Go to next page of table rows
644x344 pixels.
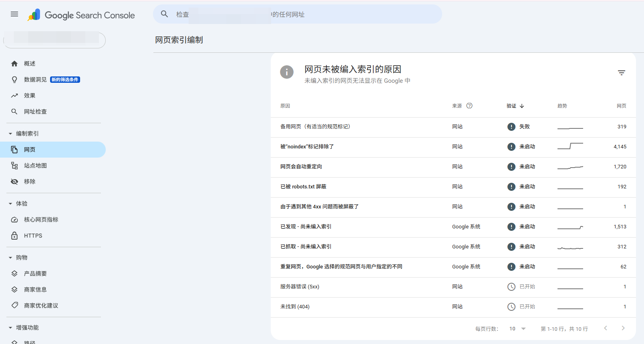pyautogui.click(x=623, y=328)
